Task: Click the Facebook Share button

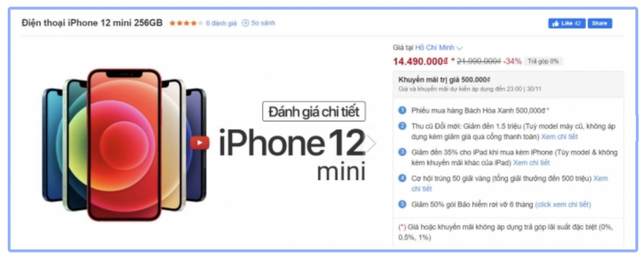Action: [600, 23]
